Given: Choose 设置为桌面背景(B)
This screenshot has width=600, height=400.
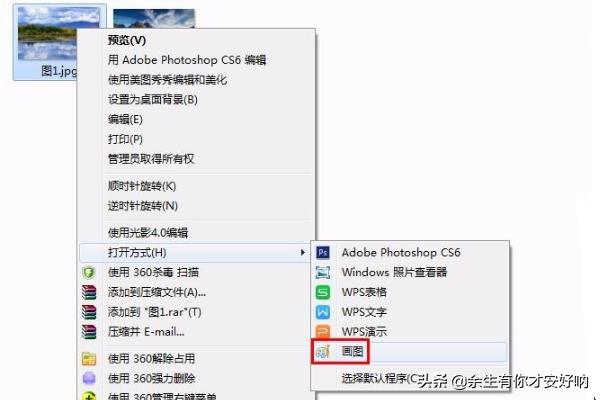Looking at the screenshot, I should point(153,100).
